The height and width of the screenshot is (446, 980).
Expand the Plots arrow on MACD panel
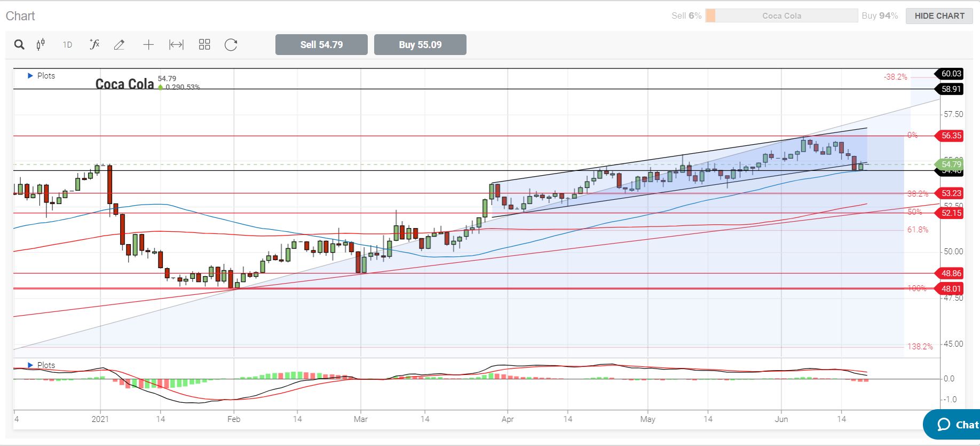pos(30,365)
